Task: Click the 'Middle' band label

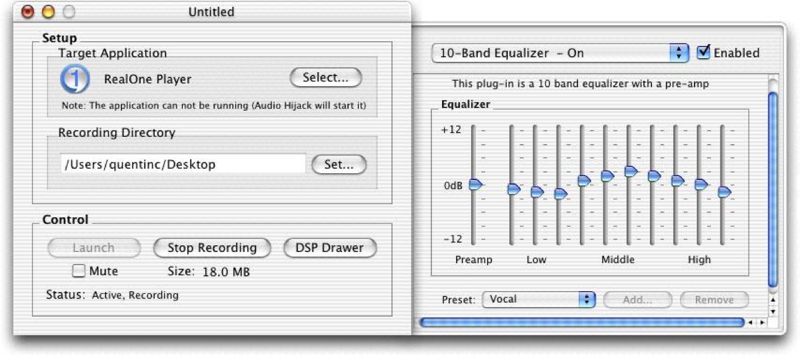Action: tap(617, 260)
